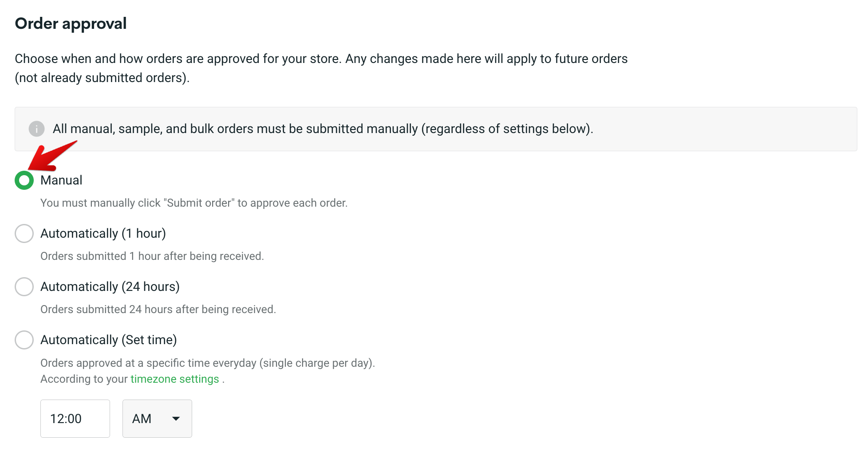Click the "You must manually click" description

click(x=194, y=203)
